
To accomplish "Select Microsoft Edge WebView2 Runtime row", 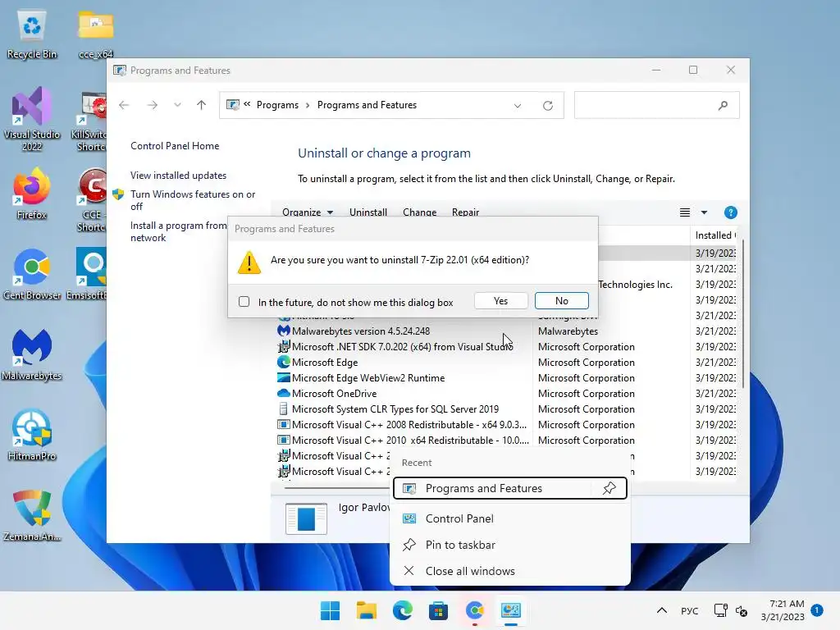I will coord(506,377).
